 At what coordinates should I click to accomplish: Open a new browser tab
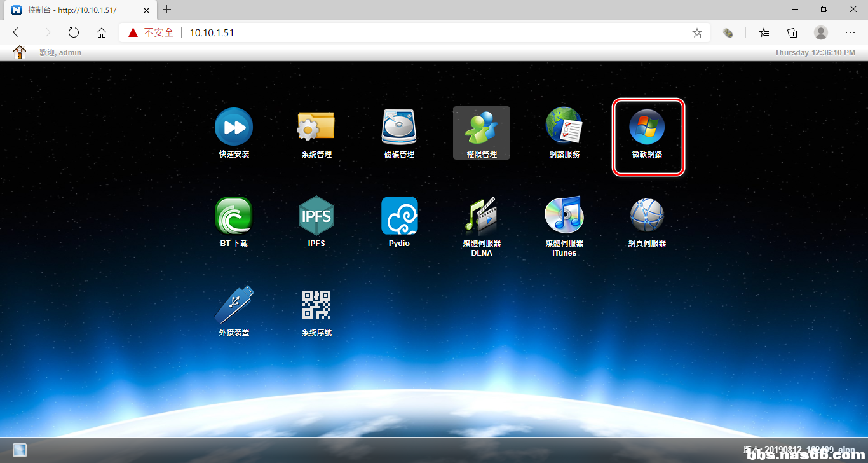tap(167, 10)
